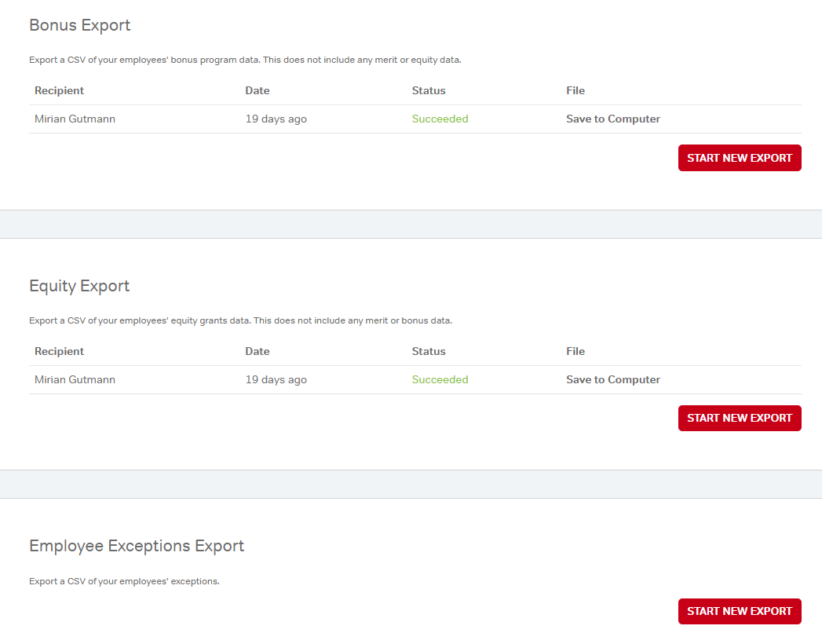The width and height of the screenshot is (822, 644).
Task: Save the Equity Export file to computer
Action: [x=612, y=379]
